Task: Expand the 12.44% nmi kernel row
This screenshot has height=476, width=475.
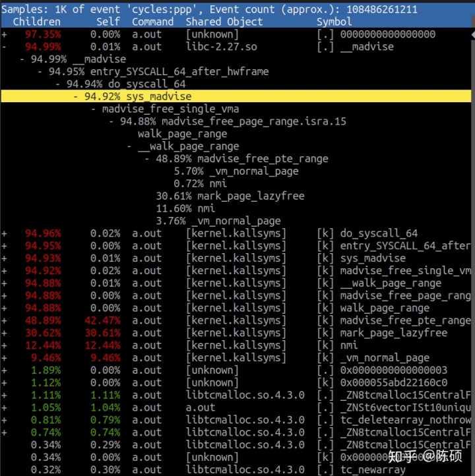Action: tap(4, 345)
